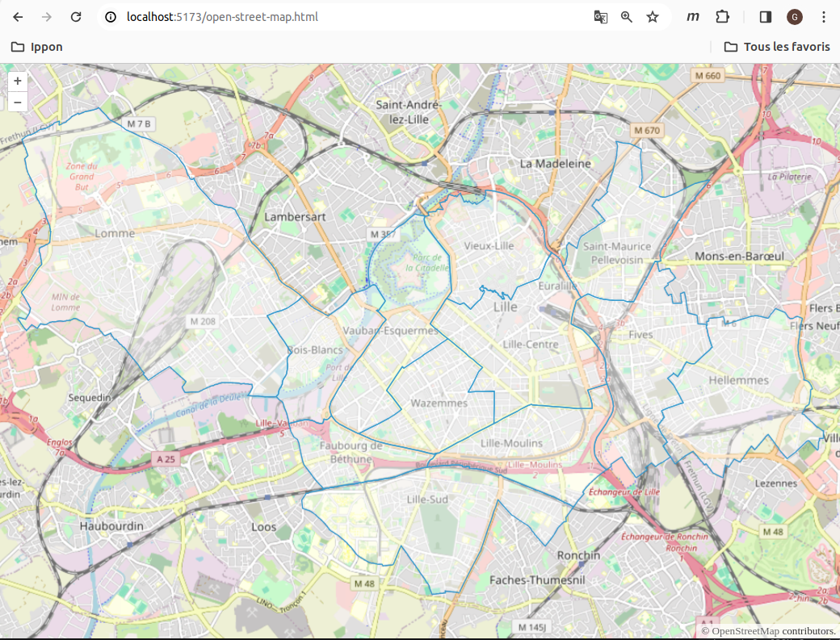This screenshot has height=640, width=840.
Task: Toggle the bookmark star for this page
Action: pyautogui.click(x=653, y=16)
